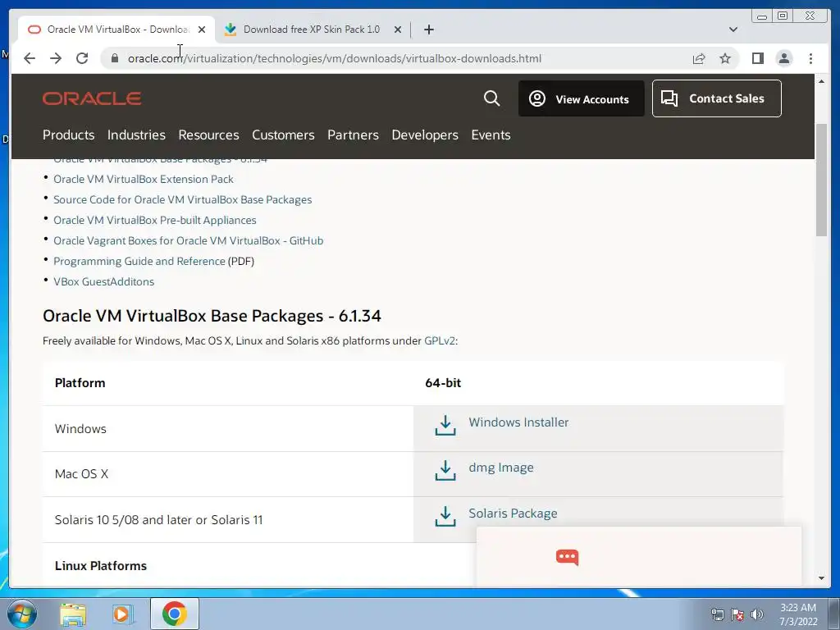Click the page vertical scrollbar thumb

pos(821,180)
